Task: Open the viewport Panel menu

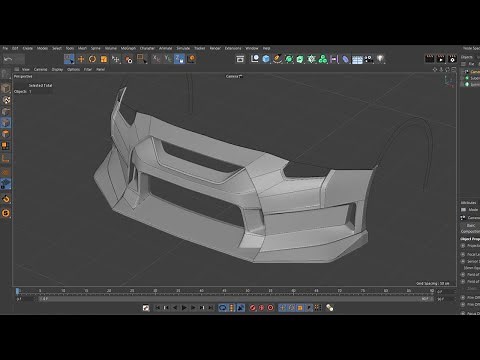Action: point(100,69)
